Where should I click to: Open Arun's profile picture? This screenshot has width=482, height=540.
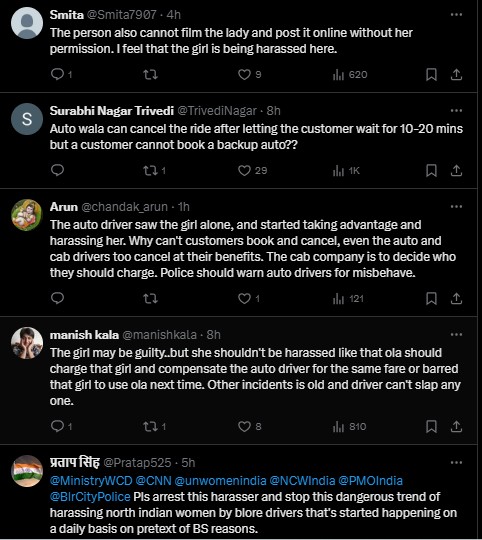(27, 215)
